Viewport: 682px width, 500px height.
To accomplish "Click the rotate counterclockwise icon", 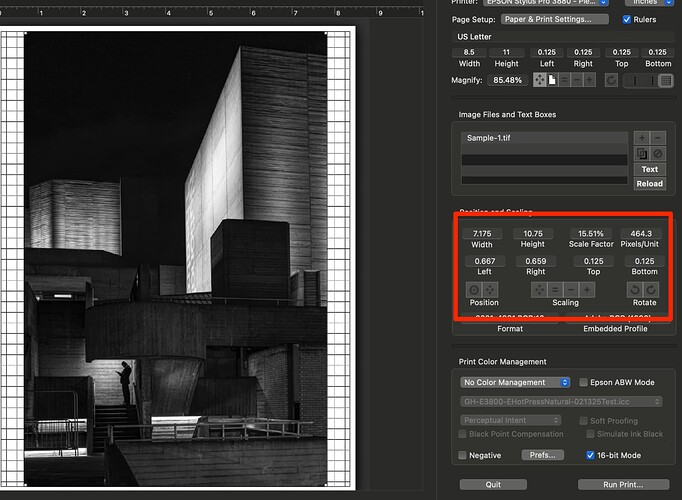I will [x=636, y=290].
